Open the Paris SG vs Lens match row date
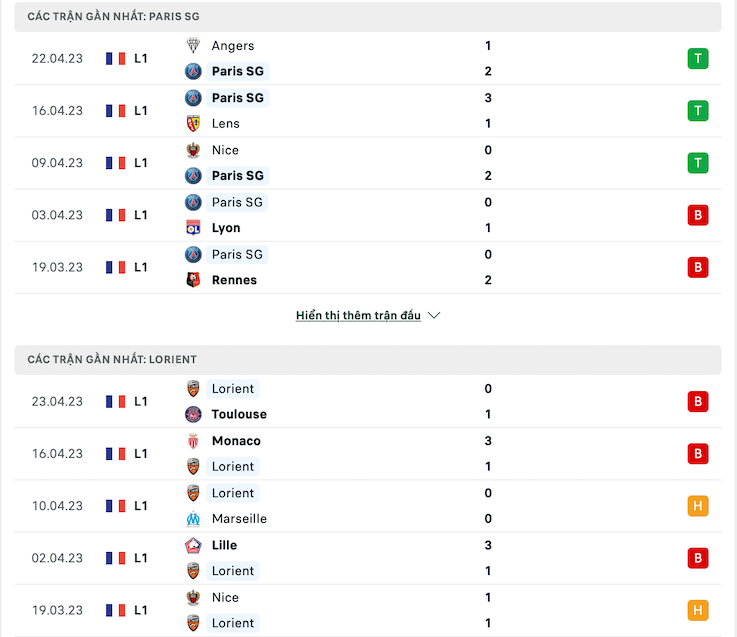Image resolution: width=737 pixels, height=637 pixels. tap(57, 111)
